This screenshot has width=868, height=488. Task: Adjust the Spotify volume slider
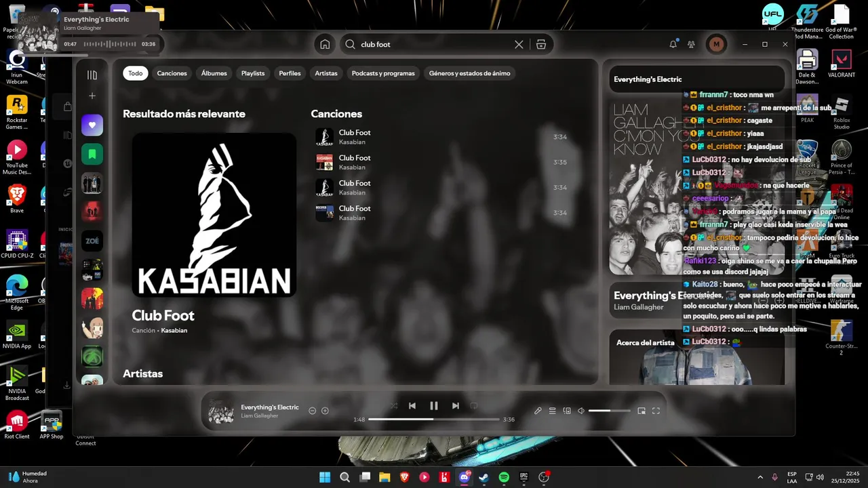tap(609, 411)
